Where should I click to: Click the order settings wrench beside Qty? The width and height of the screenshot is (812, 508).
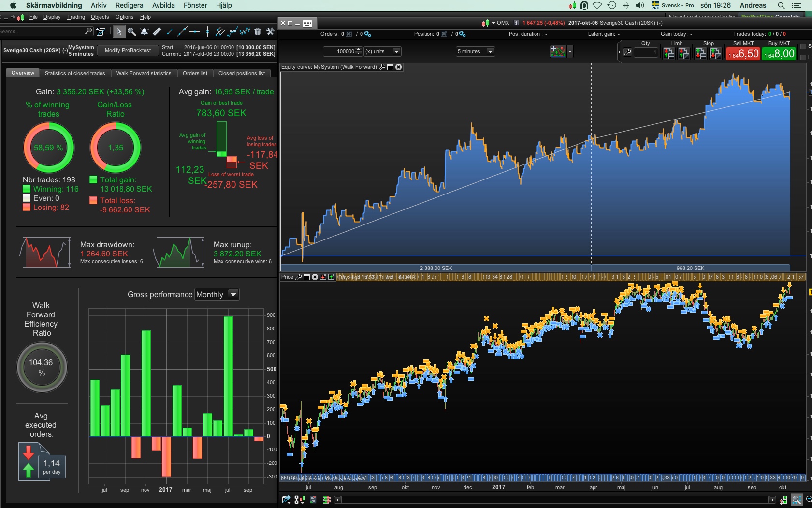tap(627, 52)
